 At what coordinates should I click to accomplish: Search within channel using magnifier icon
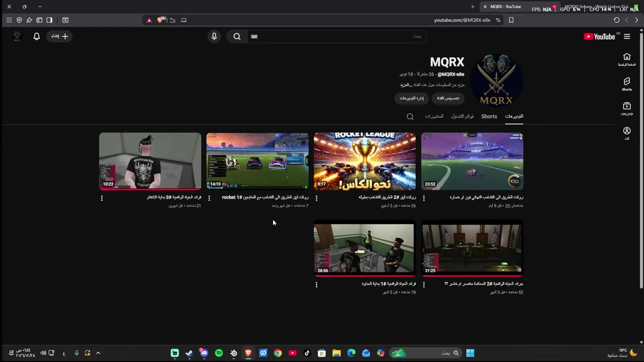coord(410,117)
